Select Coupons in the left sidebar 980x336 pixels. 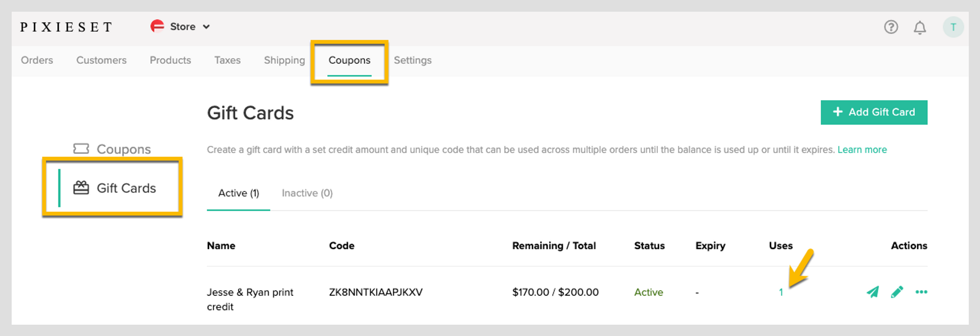[112, 149]
